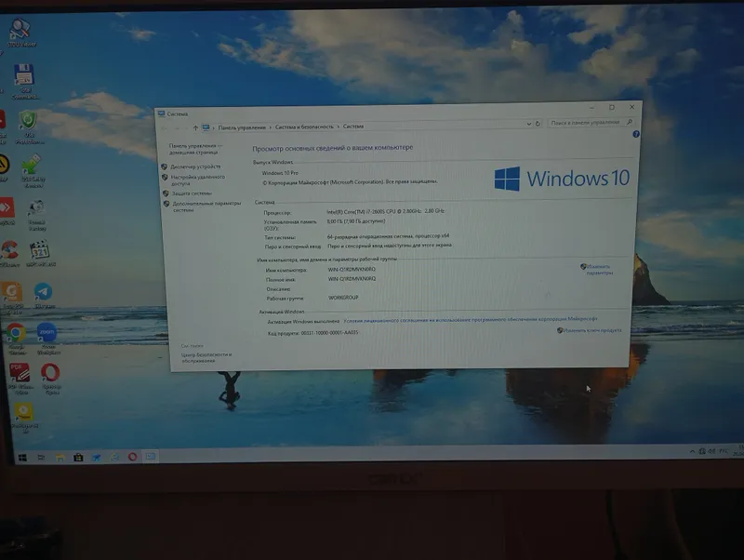Open the Opera browser desktop icon
This screenshot has width=744, height=560.
click(x=51, y=379)
